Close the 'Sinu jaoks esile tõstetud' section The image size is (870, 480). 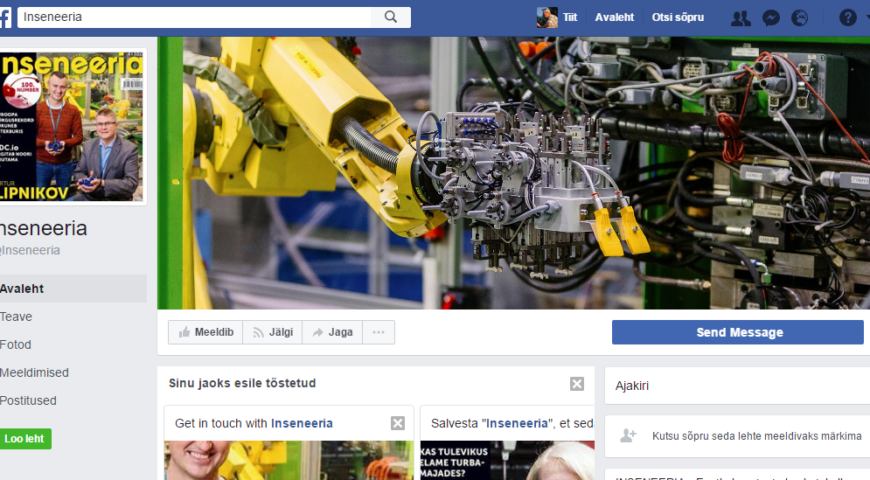(577, 383)
